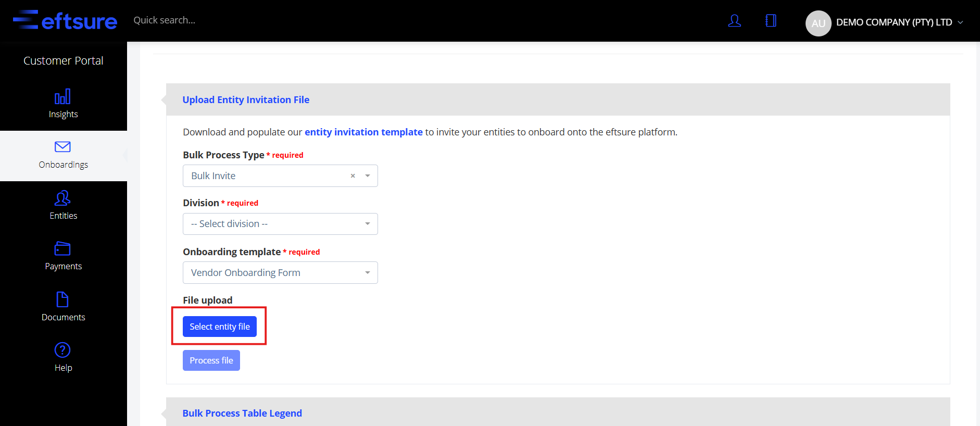980x426 pixels.
Task: Open Insights bar chart icon
Action: [62, 97]
